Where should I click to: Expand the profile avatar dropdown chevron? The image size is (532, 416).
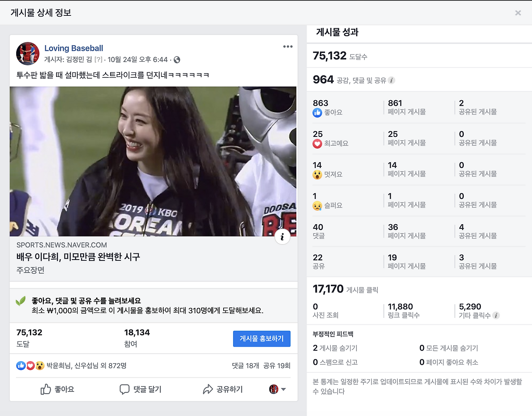(284, 390)
